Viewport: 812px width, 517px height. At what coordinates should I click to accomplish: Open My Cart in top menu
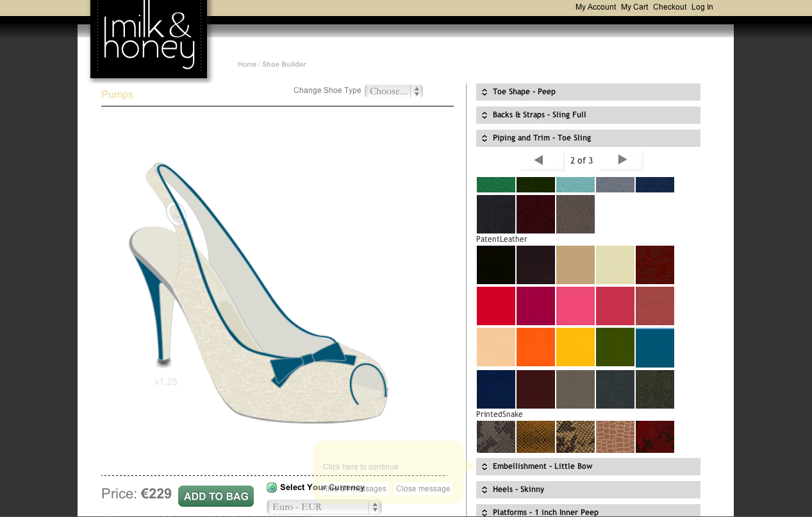pyautogui.click(x=634, y=7)
